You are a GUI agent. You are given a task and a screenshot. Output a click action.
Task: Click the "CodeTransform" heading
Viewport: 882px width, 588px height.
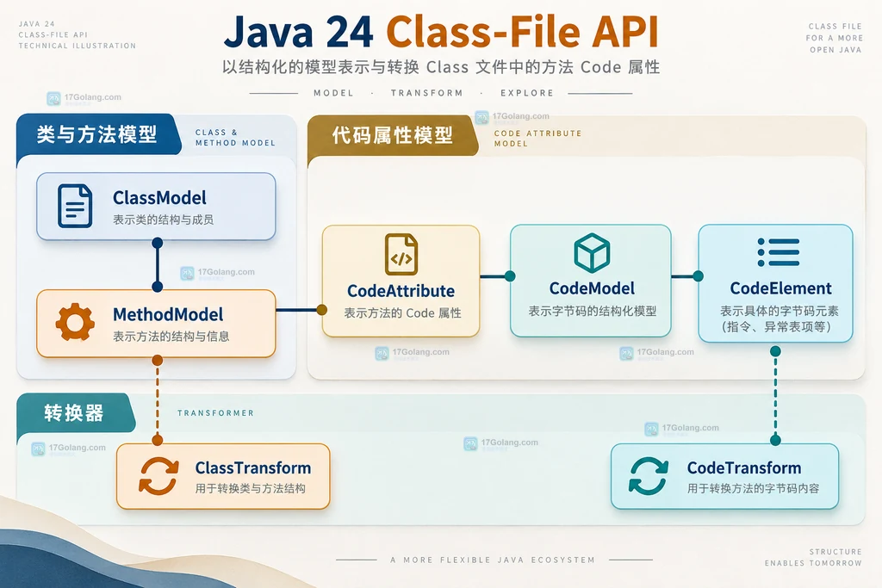(x=744, y=467)
